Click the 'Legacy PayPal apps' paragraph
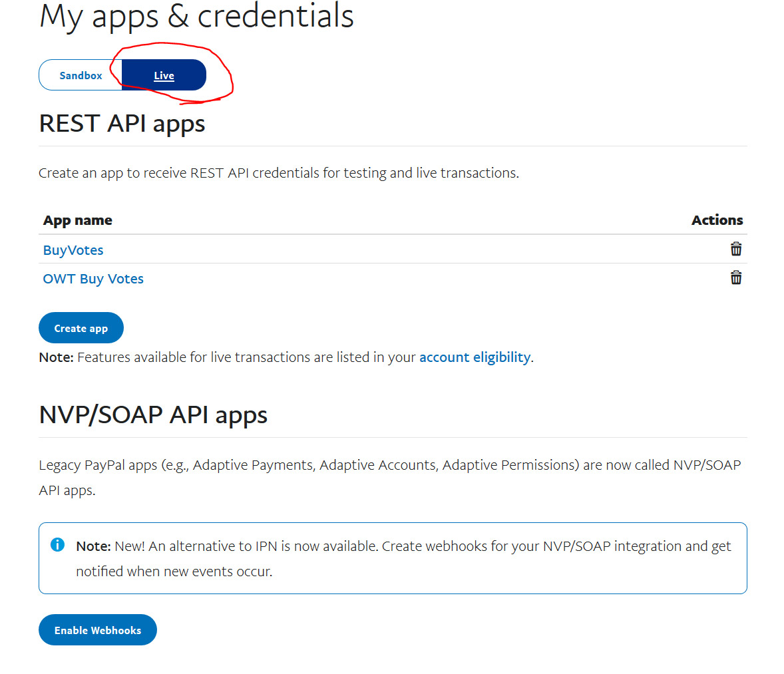This screenshot has width=784, height=674. [390, 478]
